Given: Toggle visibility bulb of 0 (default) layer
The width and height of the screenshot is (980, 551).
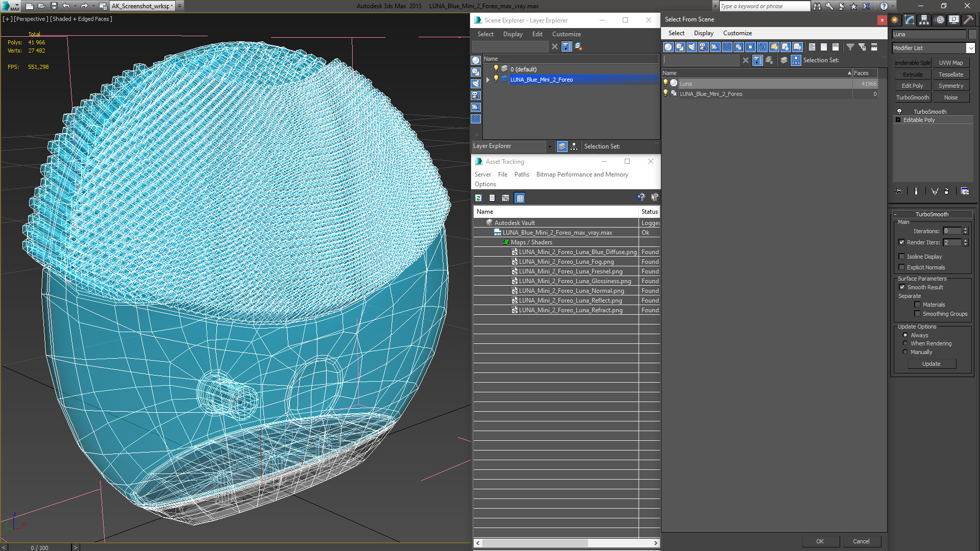Looking at the screenshot, I should [496, 69].
